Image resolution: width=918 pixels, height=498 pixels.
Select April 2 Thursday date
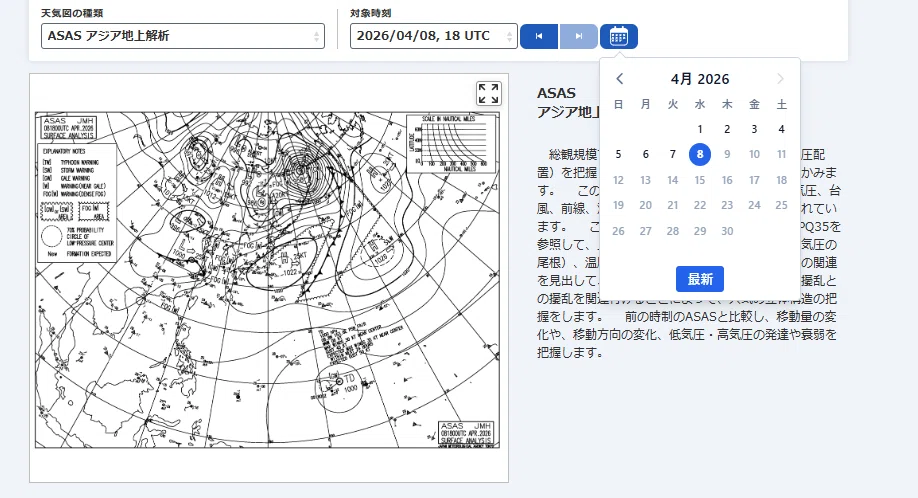[x=727, y=129]
